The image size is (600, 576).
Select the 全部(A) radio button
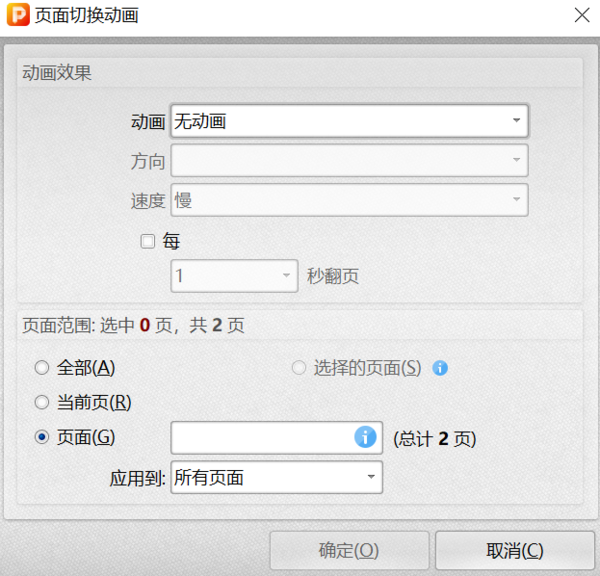(42, 368)
